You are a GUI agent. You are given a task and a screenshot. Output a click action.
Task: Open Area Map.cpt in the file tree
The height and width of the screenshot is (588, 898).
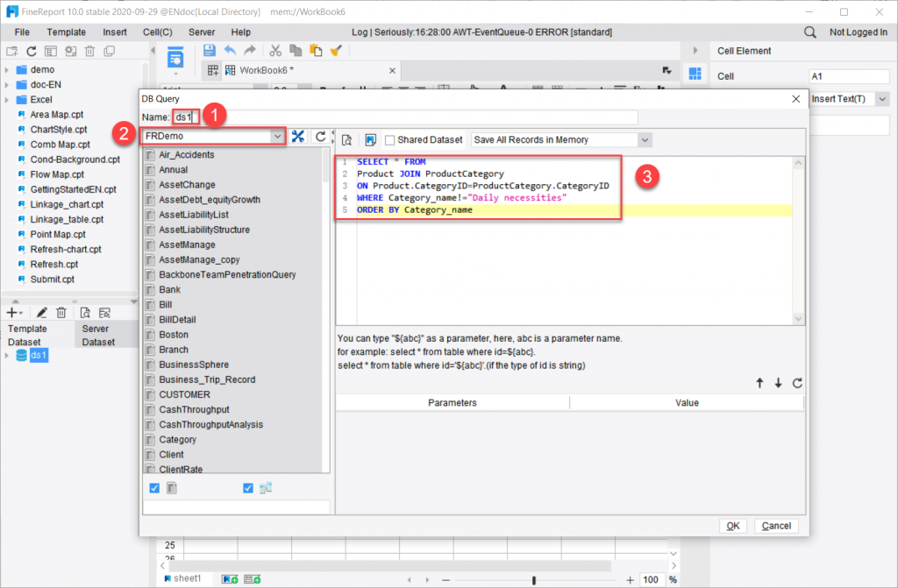57,115
